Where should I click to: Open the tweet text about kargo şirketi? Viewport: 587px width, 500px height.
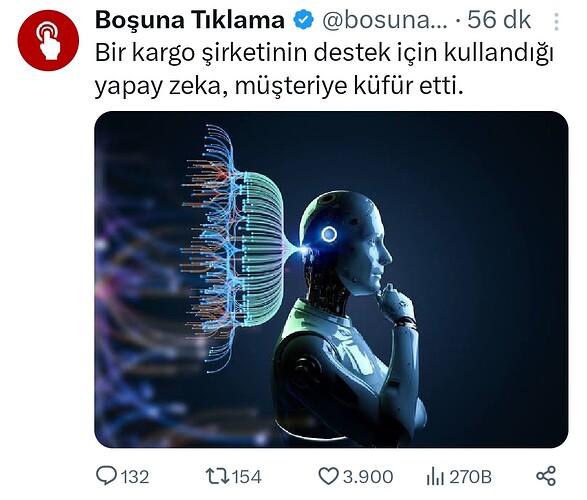[x=324, y=70]
